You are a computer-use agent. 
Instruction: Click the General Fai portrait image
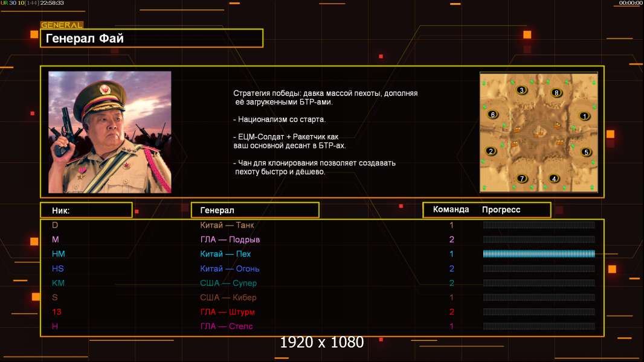click(x=110, y=132)
